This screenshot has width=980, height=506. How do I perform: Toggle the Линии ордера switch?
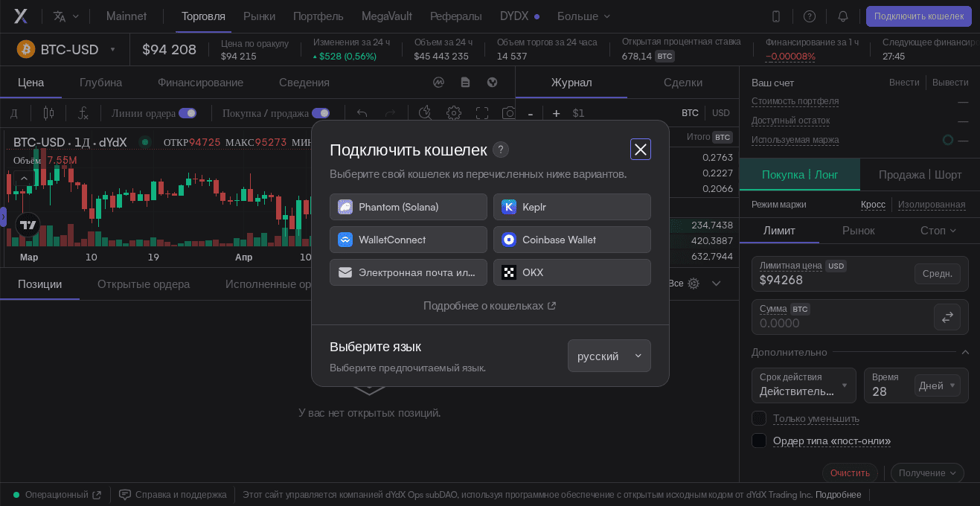pyautogui.click(x=188, y=113)
